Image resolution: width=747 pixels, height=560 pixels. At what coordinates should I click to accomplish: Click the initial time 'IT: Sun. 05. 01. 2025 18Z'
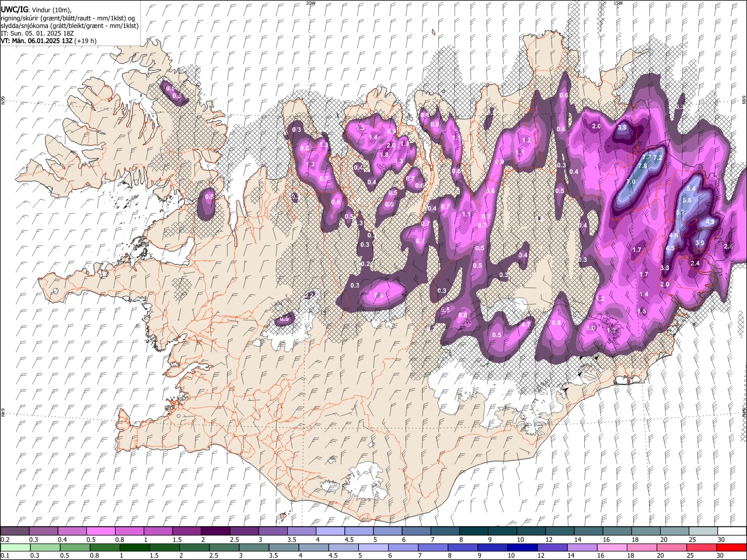click(37, 33)
